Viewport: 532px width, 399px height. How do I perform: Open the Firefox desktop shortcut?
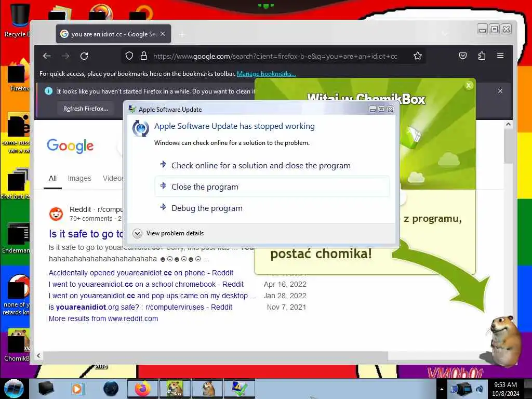point(19,75)
